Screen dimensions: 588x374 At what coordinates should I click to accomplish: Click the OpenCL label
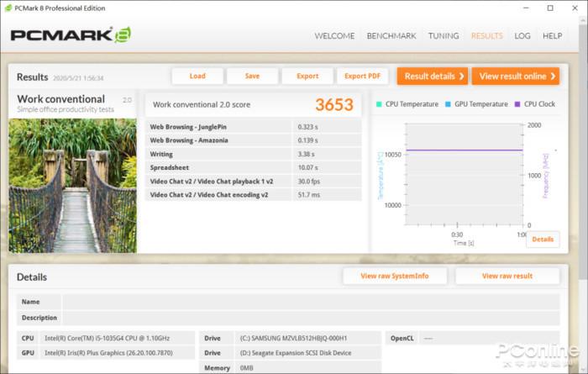click(x=402, y=339)
